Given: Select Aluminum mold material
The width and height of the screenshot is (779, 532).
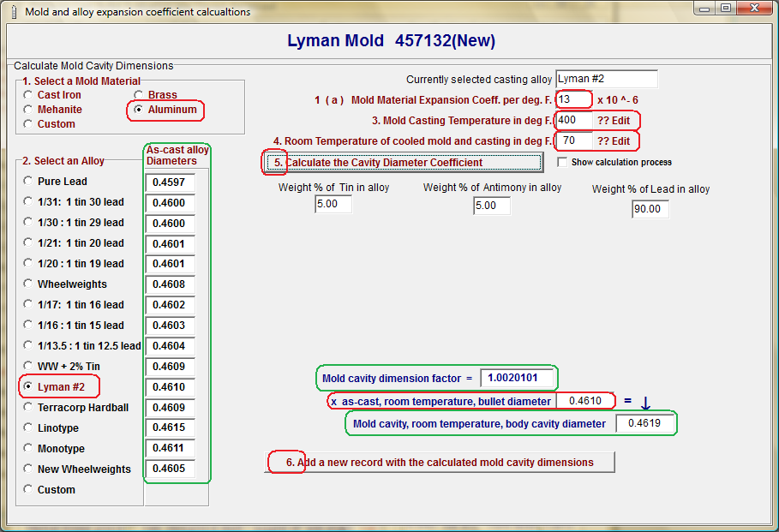Looking at the screenshot, I should click(x=165, y=110).
